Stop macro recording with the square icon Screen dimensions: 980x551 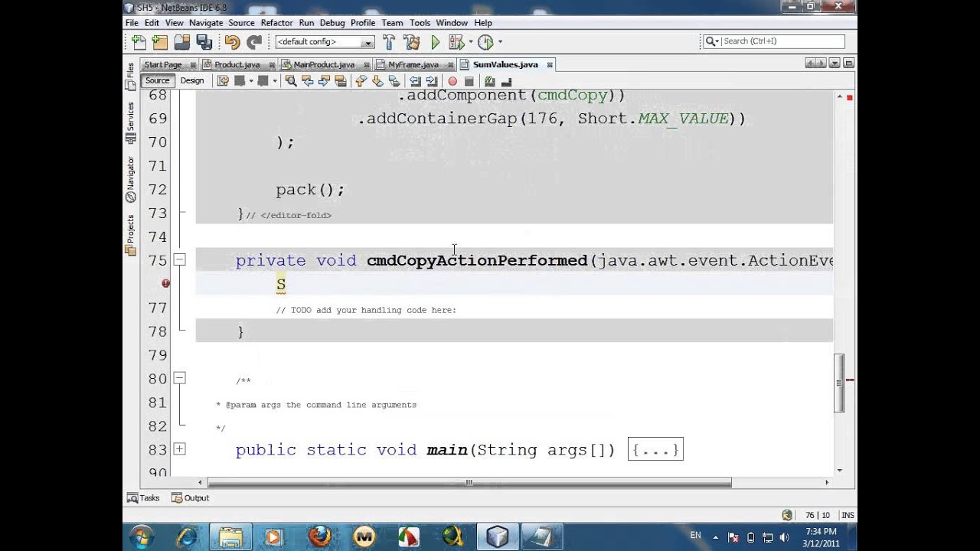469,81
